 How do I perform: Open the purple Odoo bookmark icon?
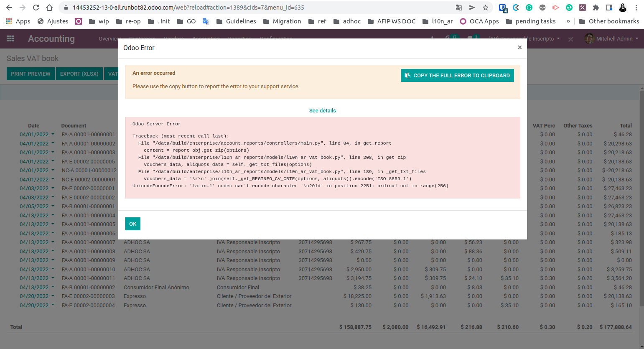coord(79,21)
